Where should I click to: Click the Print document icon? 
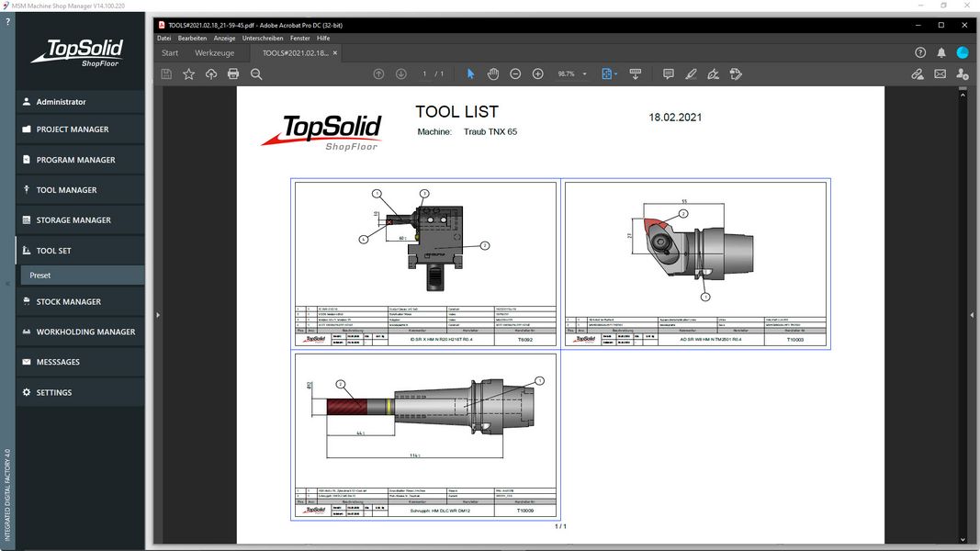233,73
